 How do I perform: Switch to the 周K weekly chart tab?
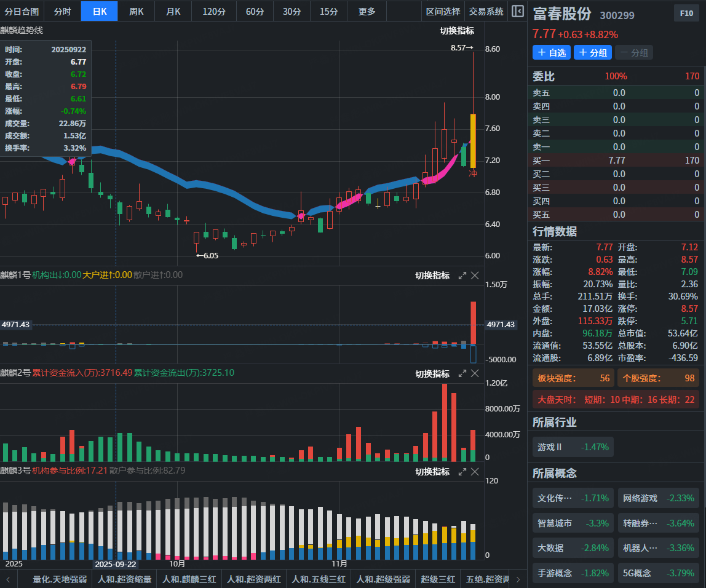pyautogui.click(x=137, y=11)
